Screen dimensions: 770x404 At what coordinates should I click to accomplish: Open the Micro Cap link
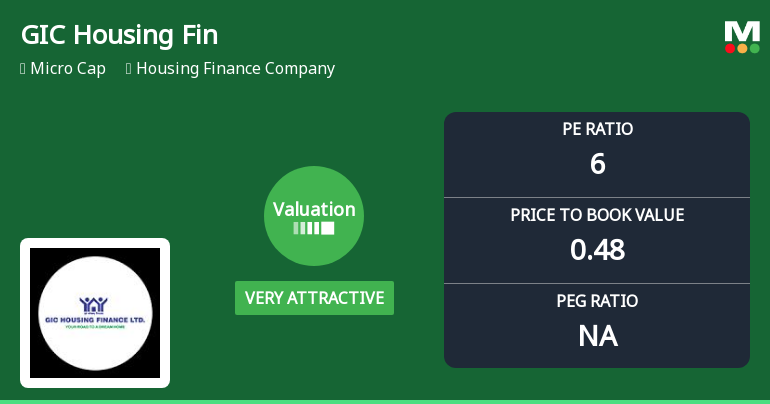tap(68, 69)
